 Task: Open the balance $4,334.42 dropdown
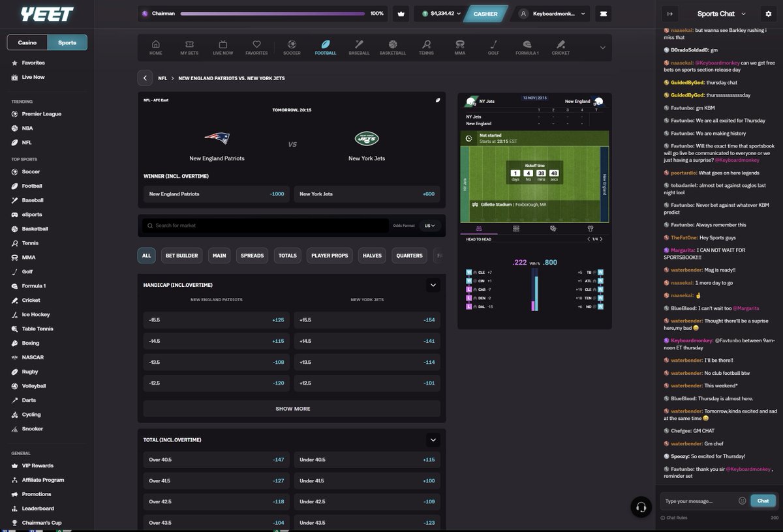tap(440, 13)
